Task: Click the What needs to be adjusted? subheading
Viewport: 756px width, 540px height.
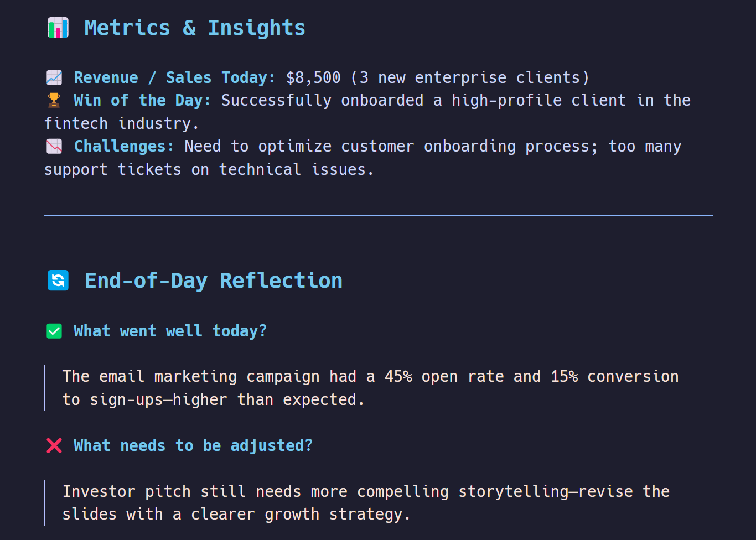Action: point(193,445)
